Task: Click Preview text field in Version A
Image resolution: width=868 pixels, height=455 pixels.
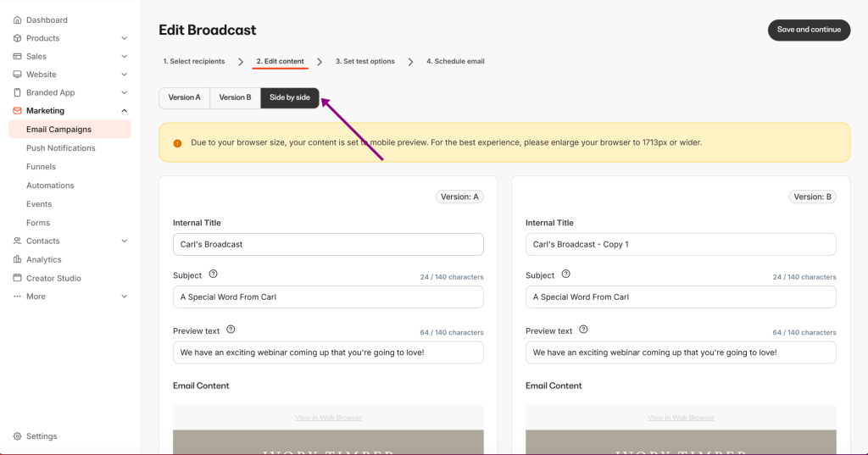Action: click(x=328, y=352)
